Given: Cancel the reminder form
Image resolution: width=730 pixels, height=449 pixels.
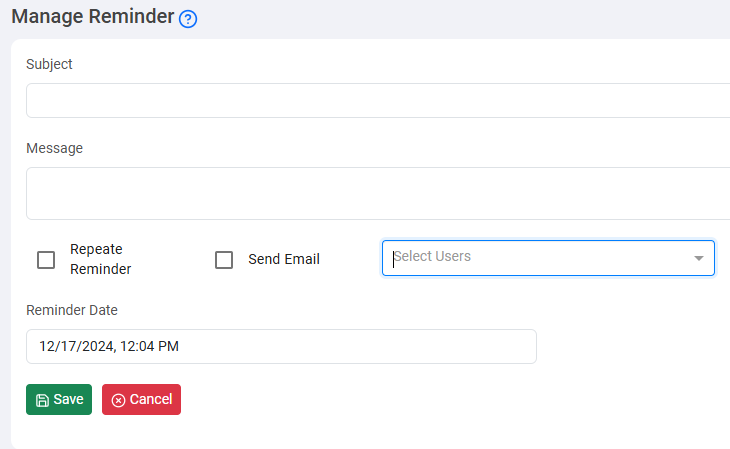Looking at the screenshot, I should pos(141,399).
